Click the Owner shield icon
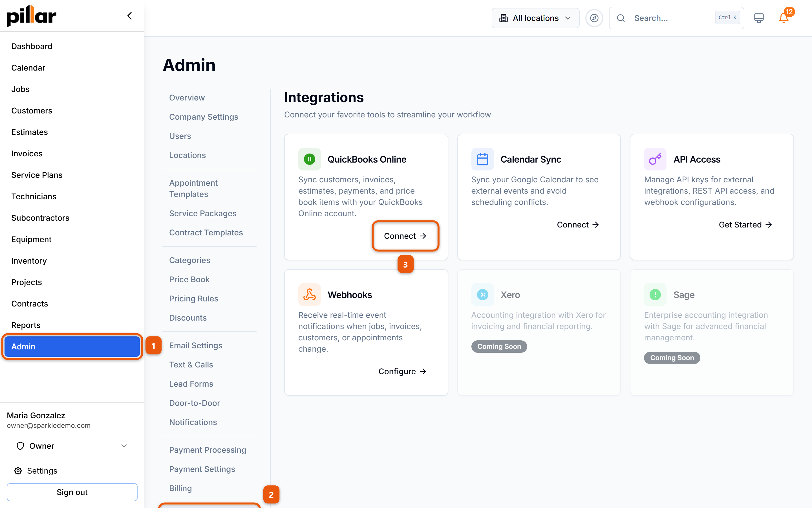The height and width of the screenshot is (508, 812). (x=20, y=446)
